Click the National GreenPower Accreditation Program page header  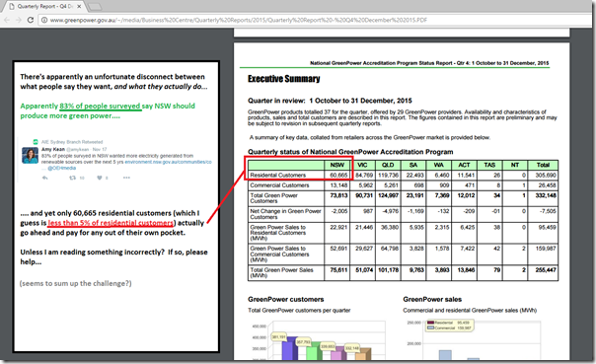(x=429, y=63)
